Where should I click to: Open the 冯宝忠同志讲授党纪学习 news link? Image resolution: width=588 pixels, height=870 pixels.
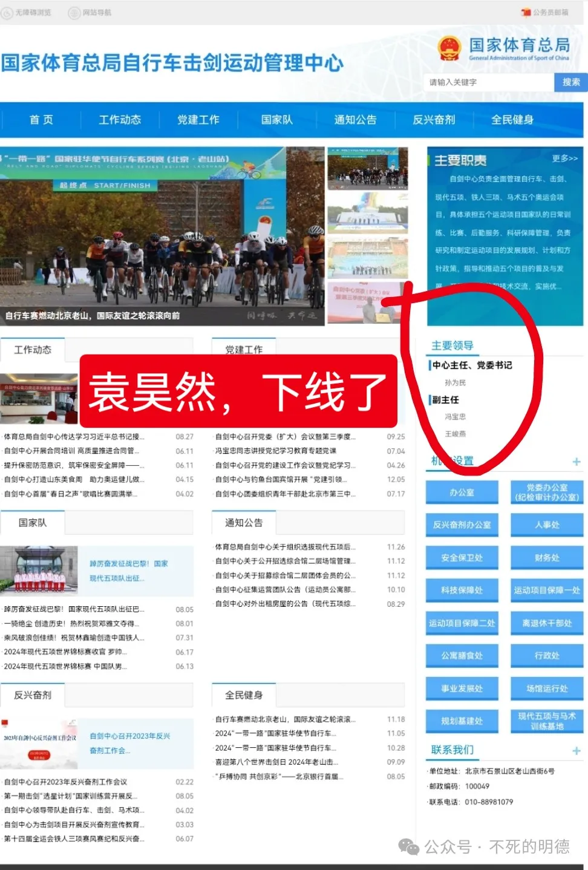[x=276, y=451]
